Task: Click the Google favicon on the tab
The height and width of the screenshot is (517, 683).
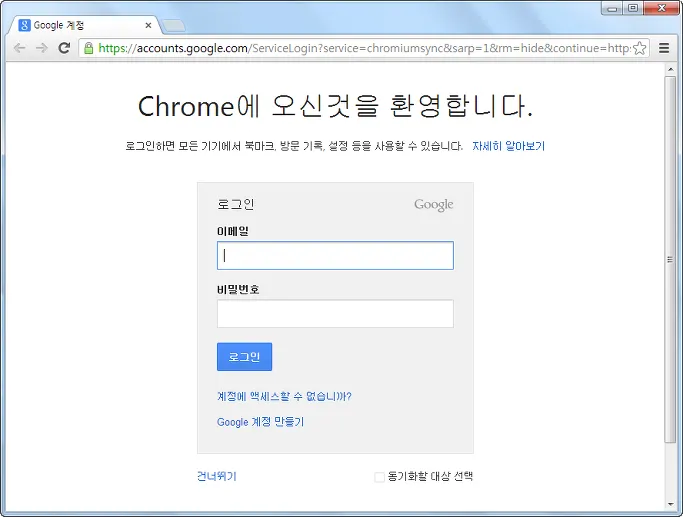Action: pos(24,25)
